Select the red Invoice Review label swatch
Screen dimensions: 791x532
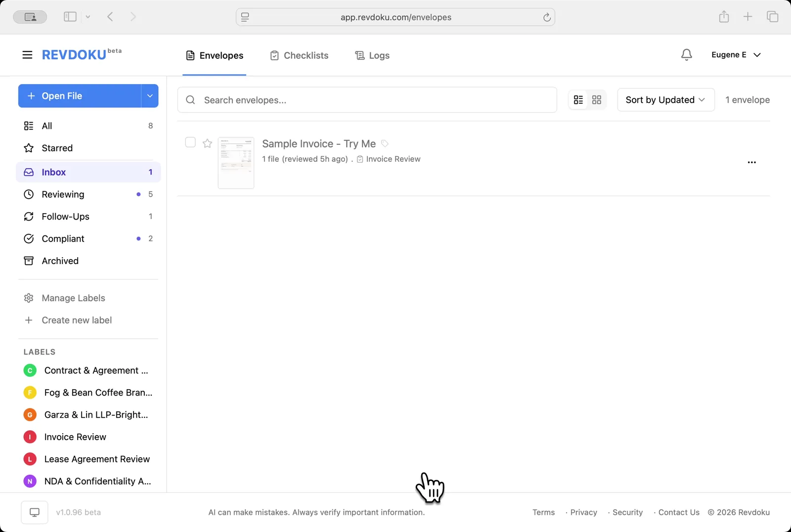click(x=29, y=437)
